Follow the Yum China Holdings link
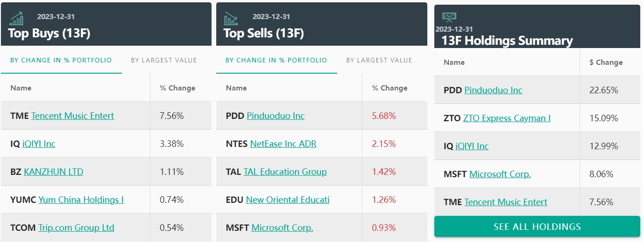The height and width of the screenshot is (242, 644). pyautogui.click(x=81, y=200)
